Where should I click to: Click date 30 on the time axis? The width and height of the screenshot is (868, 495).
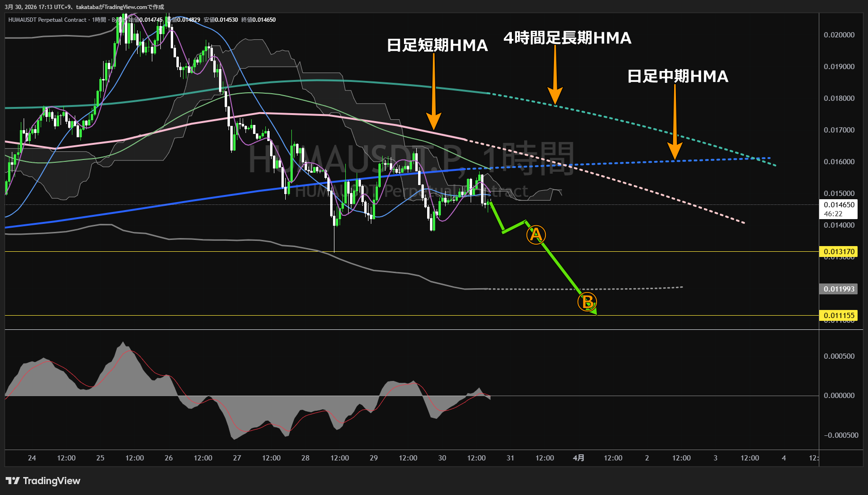pyautogui.click(x=442, y=458)
